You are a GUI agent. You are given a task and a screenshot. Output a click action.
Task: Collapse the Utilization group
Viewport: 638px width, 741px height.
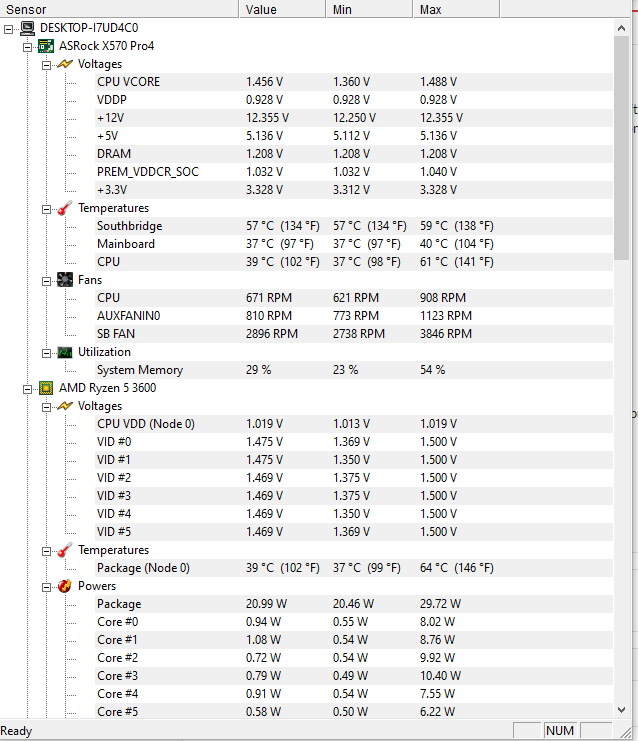click(46, 353)
